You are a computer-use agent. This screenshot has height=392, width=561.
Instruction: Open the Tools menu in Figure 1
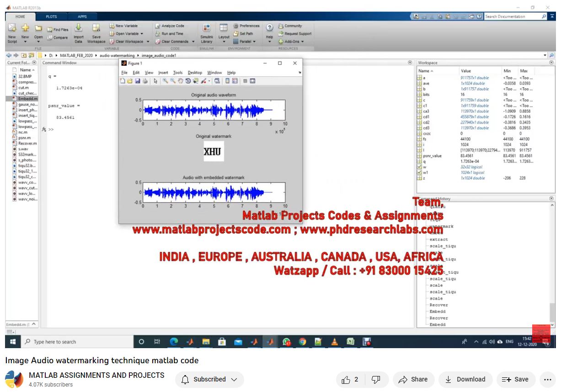tap(177, 73)
